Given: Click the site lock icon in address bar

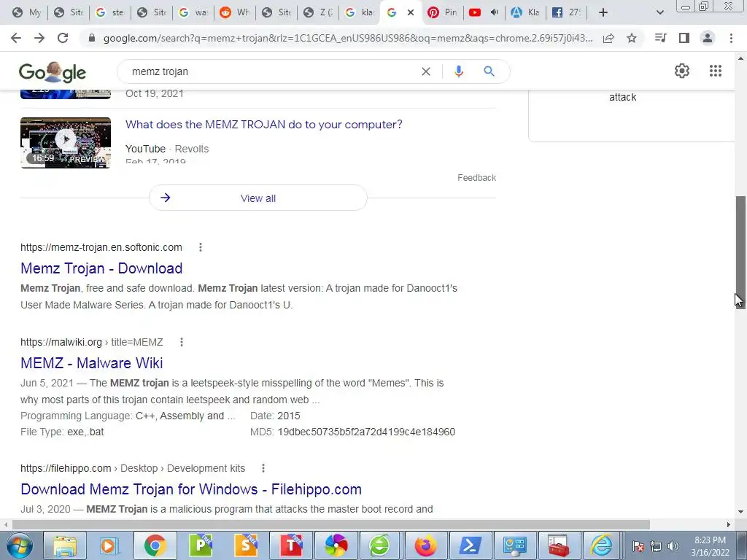Looking at the screenshot, I should click(x=92, y=38).
